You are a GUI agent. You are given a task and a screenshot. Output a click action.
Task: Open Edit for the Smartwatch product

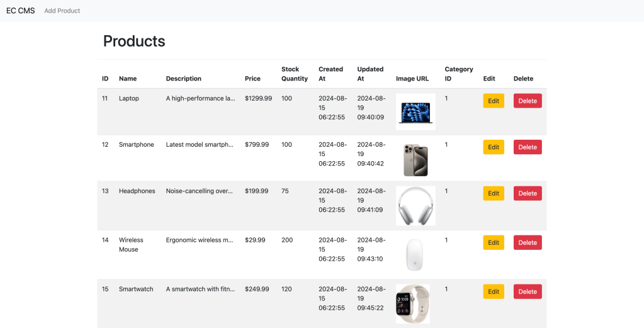click(494, 291)
